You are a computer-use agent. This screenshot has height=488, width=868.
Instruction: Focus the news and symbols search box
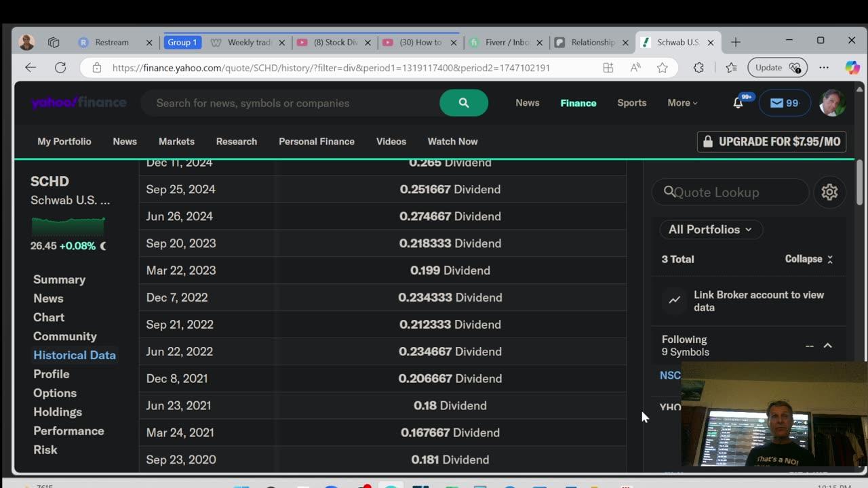point(292,103)
